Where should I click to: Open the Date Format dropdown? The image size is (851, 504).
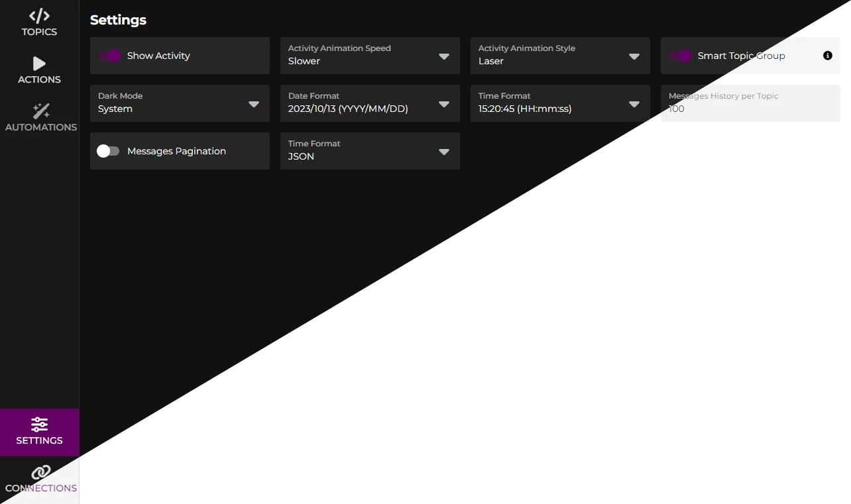click(370, 103)
